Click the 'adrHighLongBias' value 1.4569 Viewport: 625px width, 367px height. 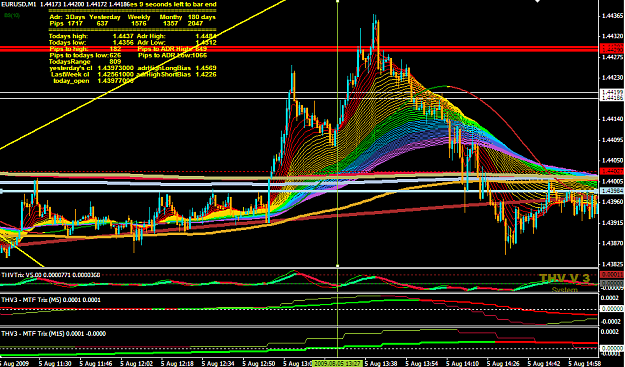point(206,68)
